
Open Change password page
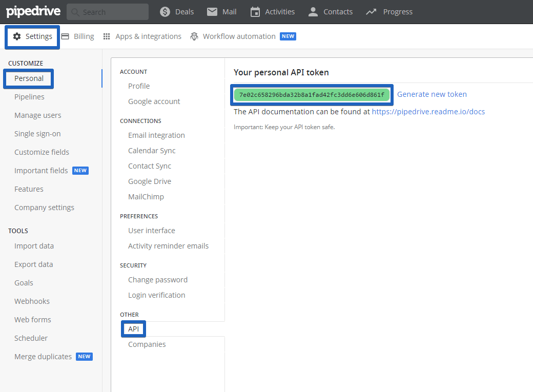[158, 280]
